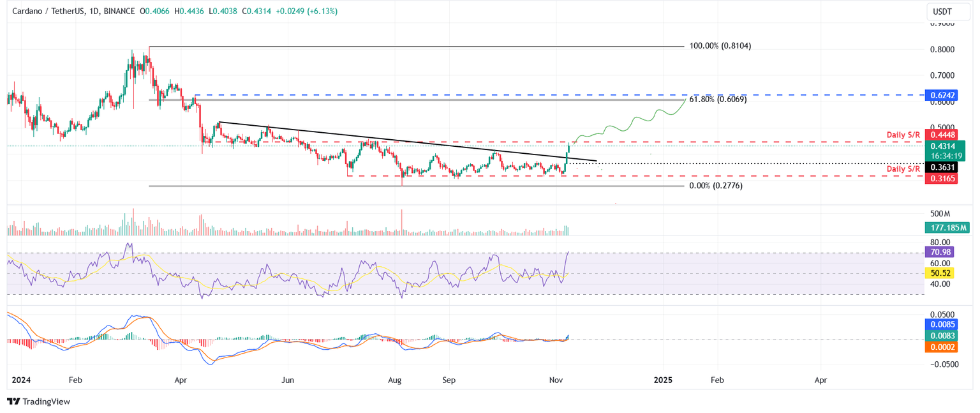
Task: Click the black 0.3631 price label
Action: click(942, 168)
